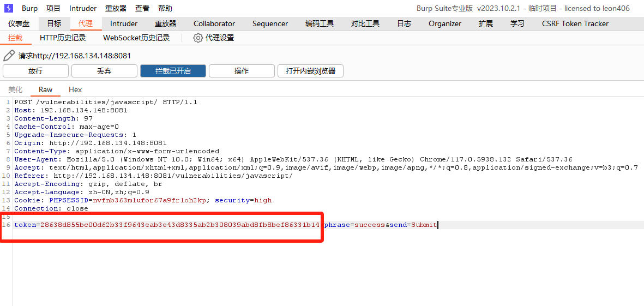
Task: Open the 编码工具 tab
Action: 320,24
